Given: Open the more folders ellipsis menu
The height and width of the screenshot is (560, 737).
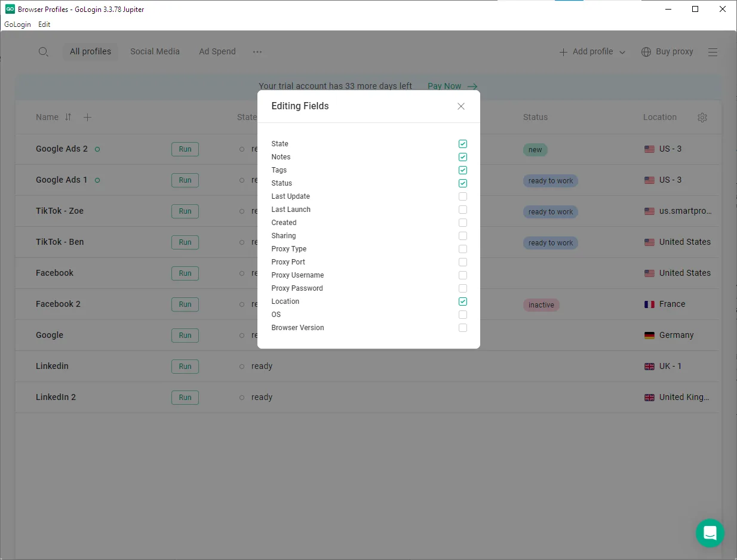Looking at the screenshot, I should 257,52.
